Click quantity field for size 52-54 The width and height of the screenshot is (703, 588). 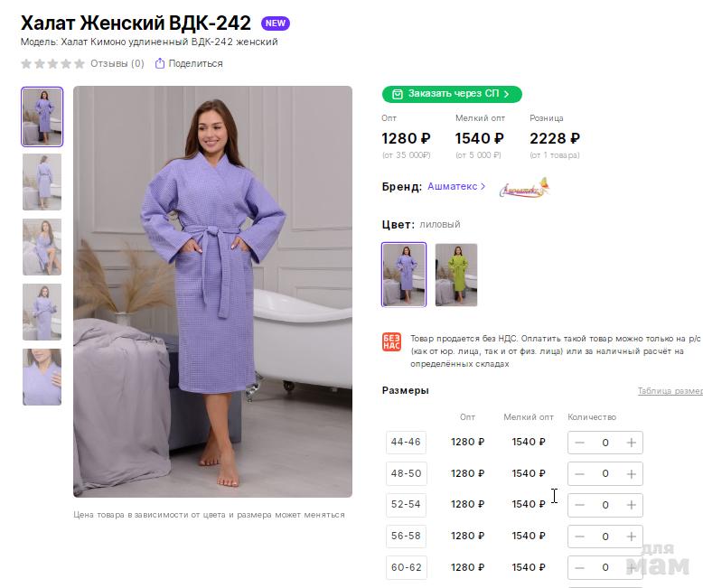(x=605, y=505)
